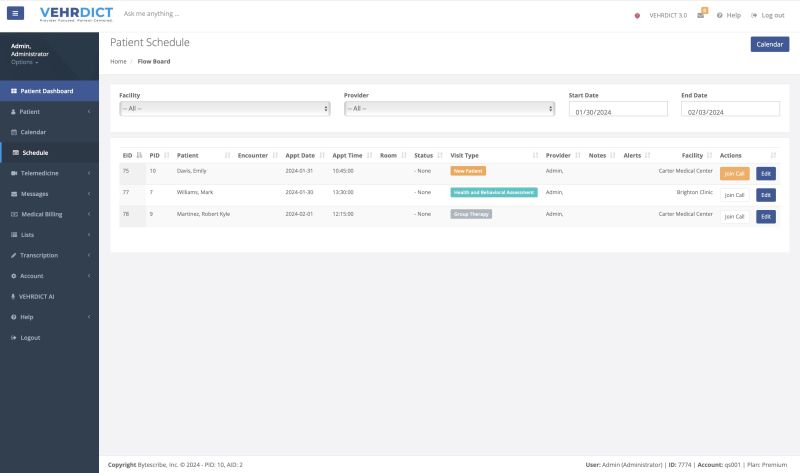This screenshot has width=800, height=473.
Task: Select Calendar in the sidebar menu
Action: [x=34, y=132]
